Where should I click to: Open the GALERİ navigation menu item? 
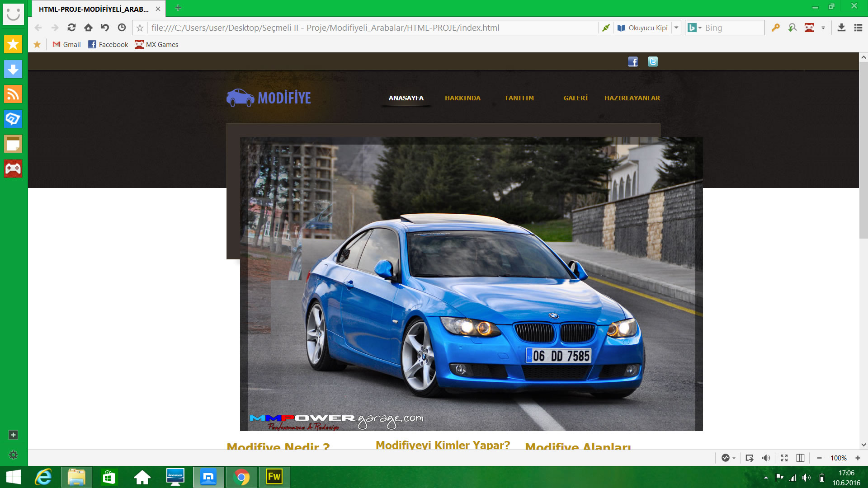tap(576, 98)
